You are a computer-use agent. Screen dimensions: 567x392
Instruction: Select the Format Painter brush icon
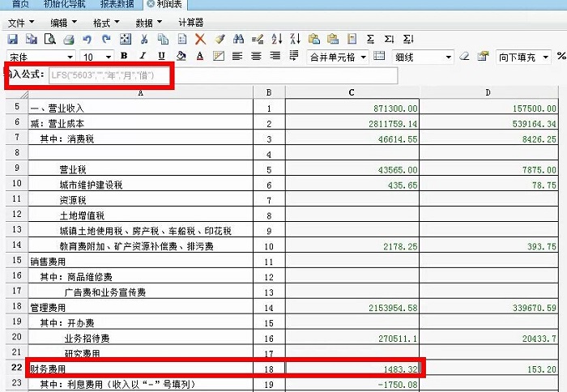tap(220, 39)
